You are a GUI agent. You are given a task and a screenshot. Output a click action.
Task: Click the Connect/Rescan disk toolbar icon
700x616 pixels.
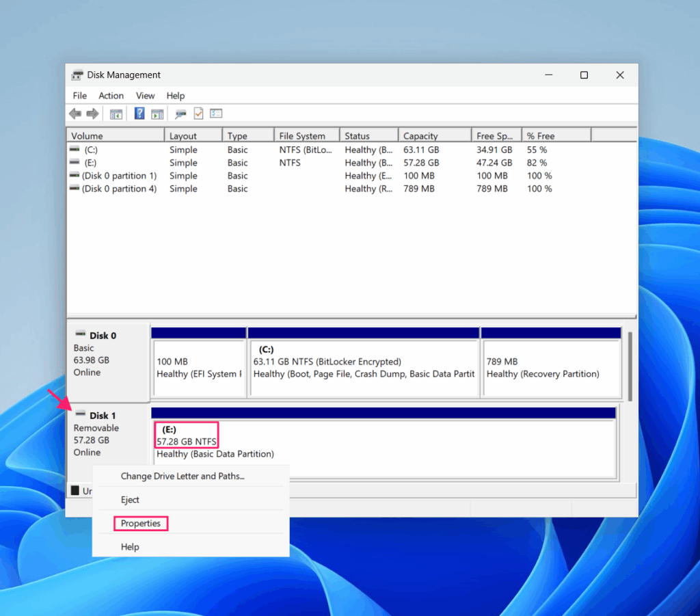point(180,114)
